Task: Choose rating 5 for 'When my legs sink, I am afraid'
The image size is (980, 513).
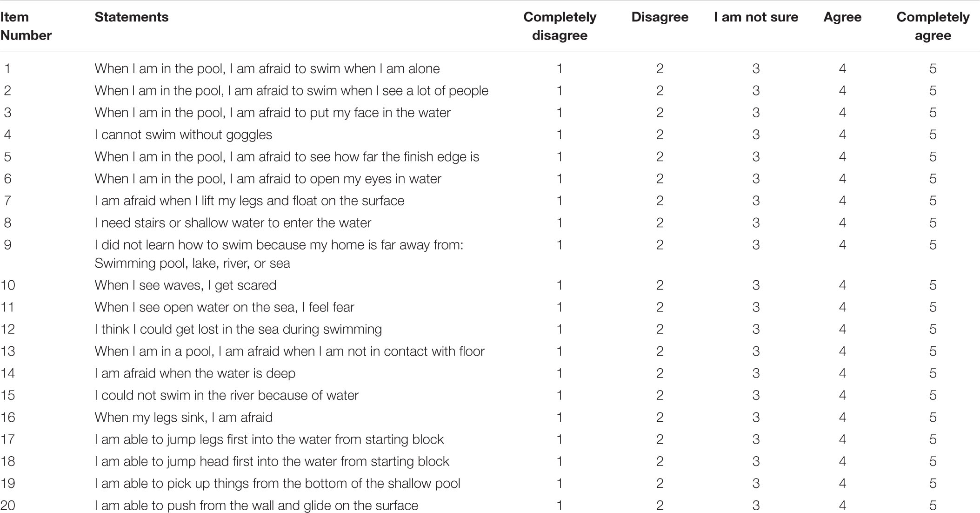Action: [933, 418]
